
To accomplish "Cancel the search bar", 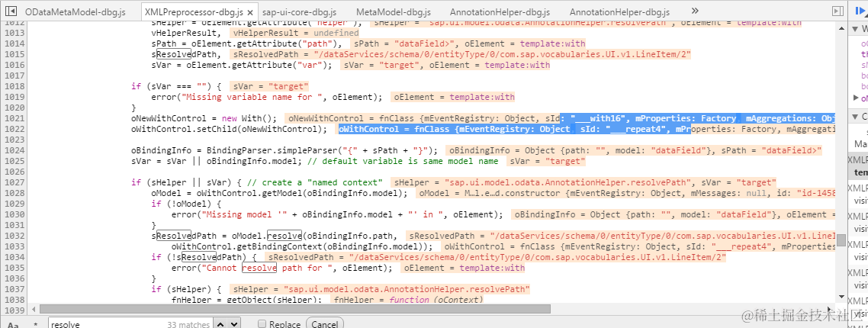I will (x=324, y=324).
